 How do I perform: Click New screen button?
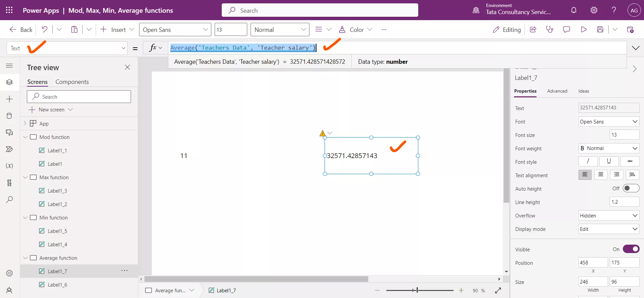51,110
